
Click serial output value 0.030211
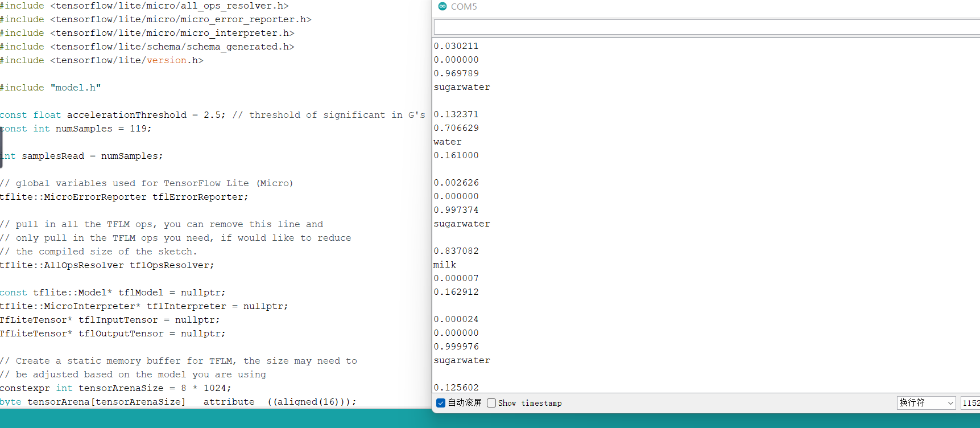(456, 46)
